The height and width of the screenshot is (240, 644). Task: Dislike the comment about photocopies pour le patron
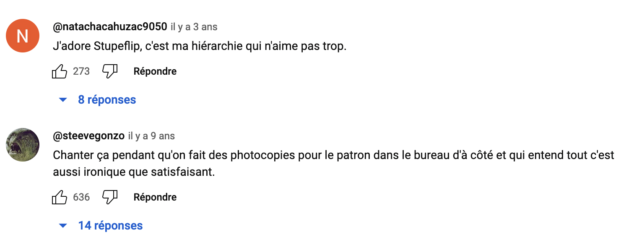click(110, 197)
